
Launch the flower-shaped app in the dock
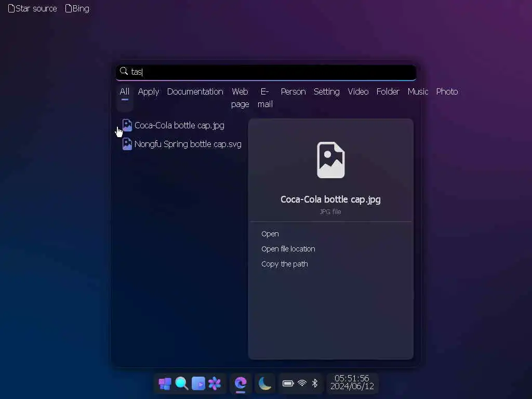click(x=215, y=384)
